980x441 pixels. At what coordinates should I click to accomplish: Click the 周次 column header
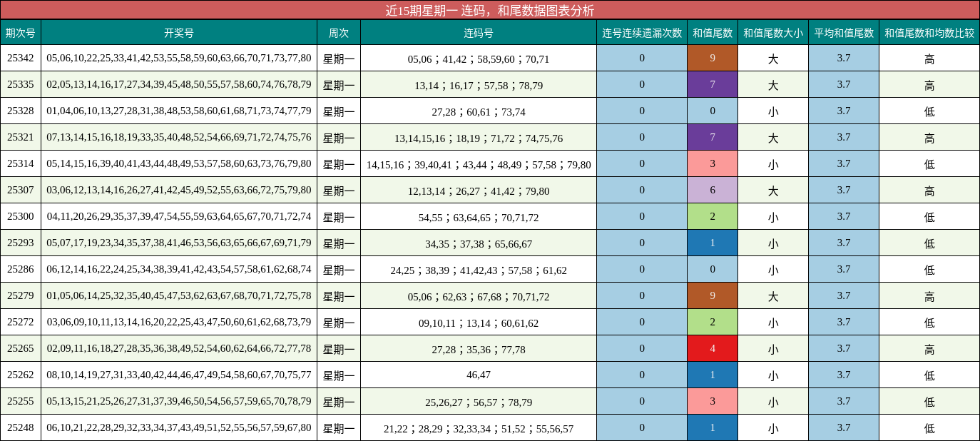coord(340,32)
